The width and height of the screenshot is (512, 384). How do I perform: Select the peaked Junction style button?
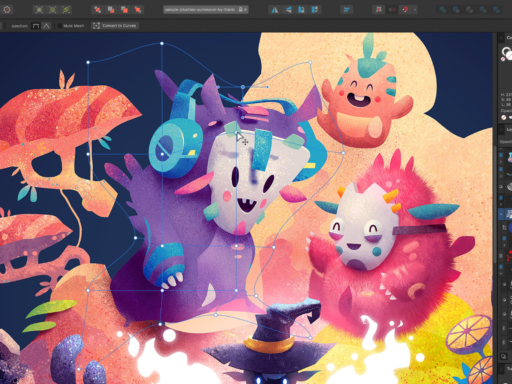46,26
